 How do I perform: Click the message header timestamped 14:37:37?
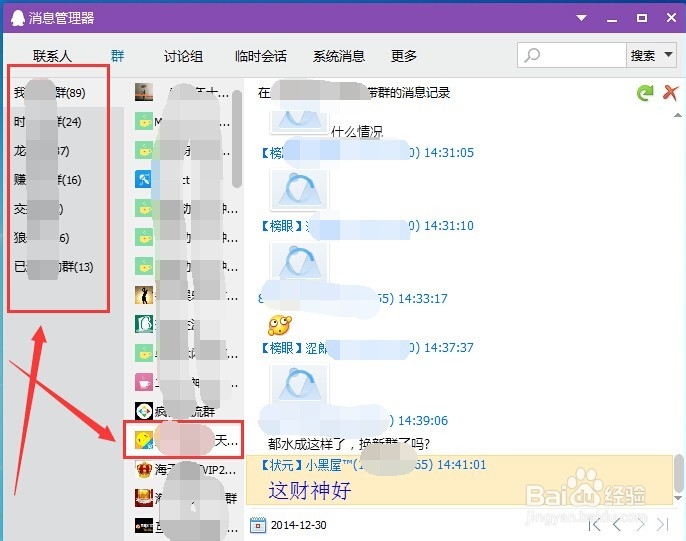(x=368, y=348)
